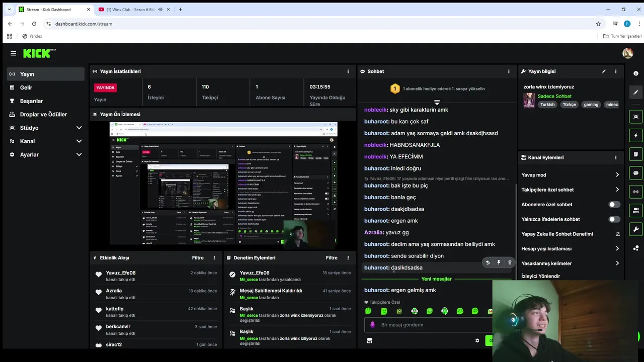Pin the hovered chat message
The width and height of the screenshot is (644, 362).
(499, 262)
